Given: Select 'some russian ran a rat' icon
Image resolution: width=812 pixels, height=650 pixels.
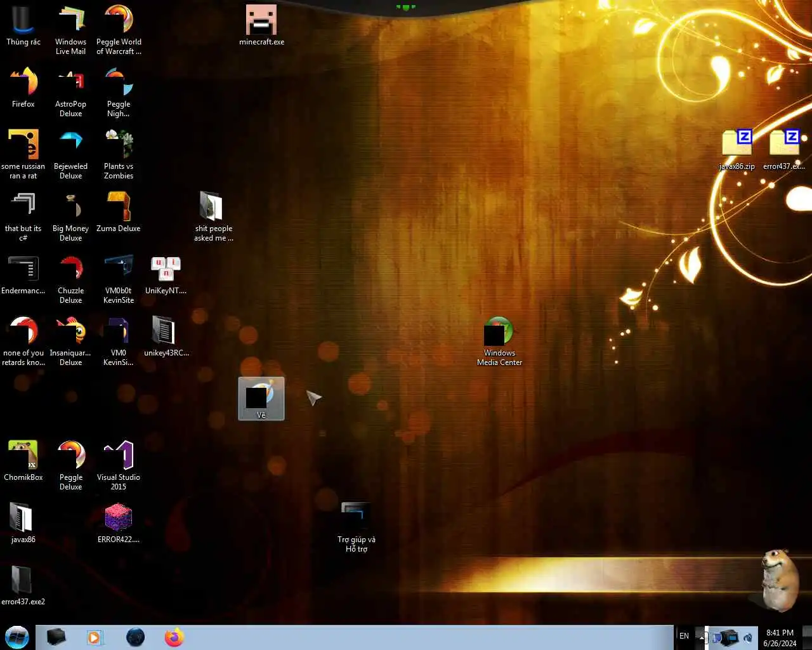Looking at the screenshot, I should click(23, 154).
